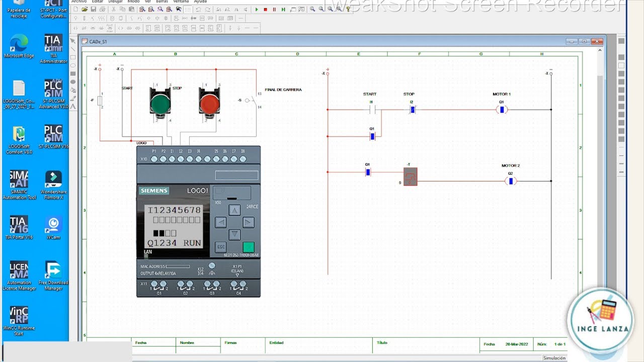Select the filled ellipse tool
644x362 pixels.
point(73,81)
